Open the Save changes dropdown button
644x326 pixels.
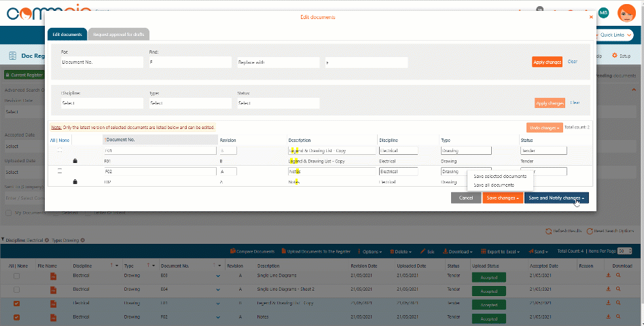[x=503, y=198]
